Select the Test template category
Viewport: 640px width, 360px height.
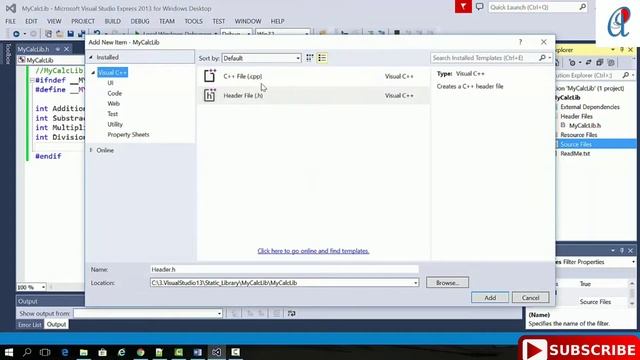(113, 114)
